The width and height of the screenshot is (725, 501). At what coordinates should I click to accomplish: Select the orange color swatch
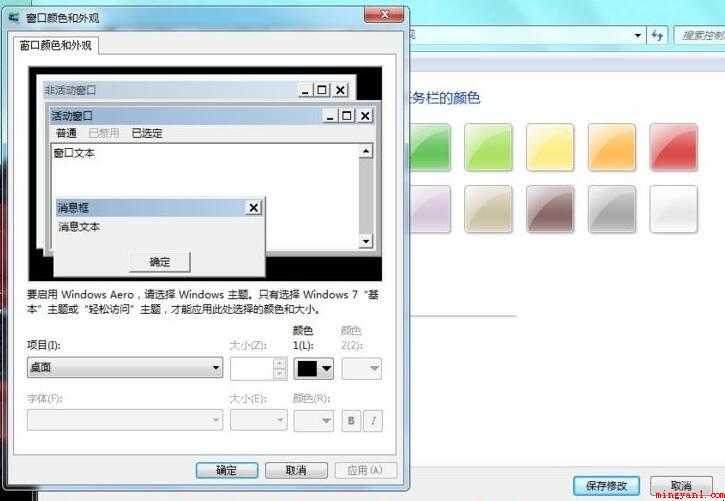point(612,147)
